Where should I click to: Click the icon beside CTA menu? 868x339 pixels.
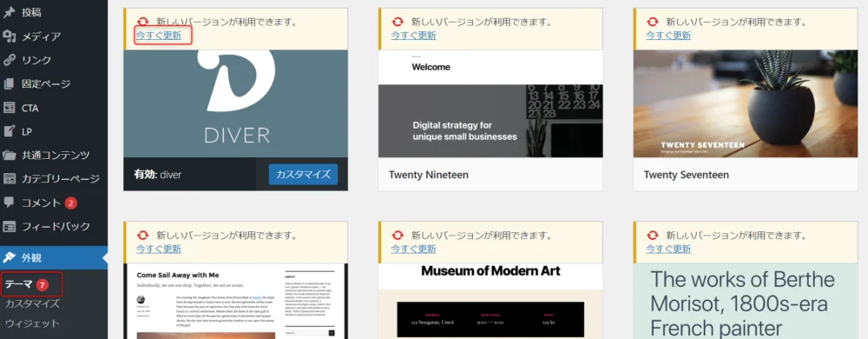point(9,108)
